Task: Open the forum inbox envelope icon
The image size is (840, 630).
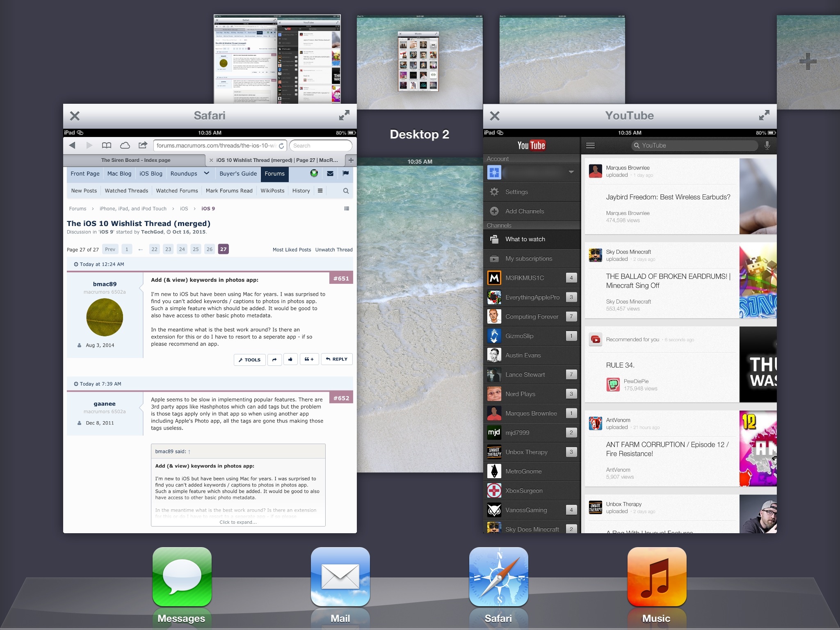Action: click(x=330, y=173)
